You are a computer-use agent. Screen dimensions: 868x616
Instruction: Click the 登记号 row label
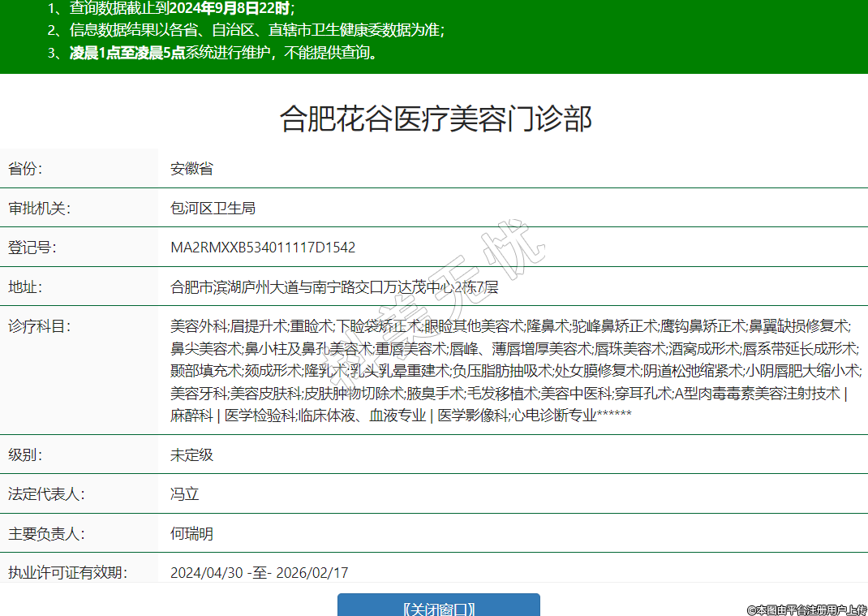click(32, 248)
